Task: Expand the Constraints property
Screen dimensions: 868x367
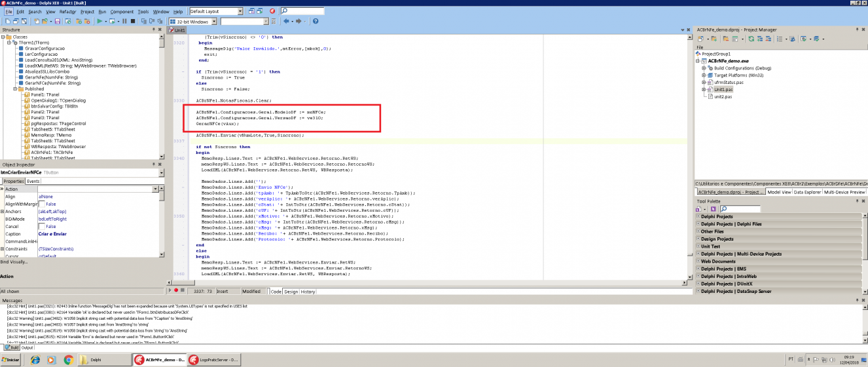Action: tap(3, 249)
